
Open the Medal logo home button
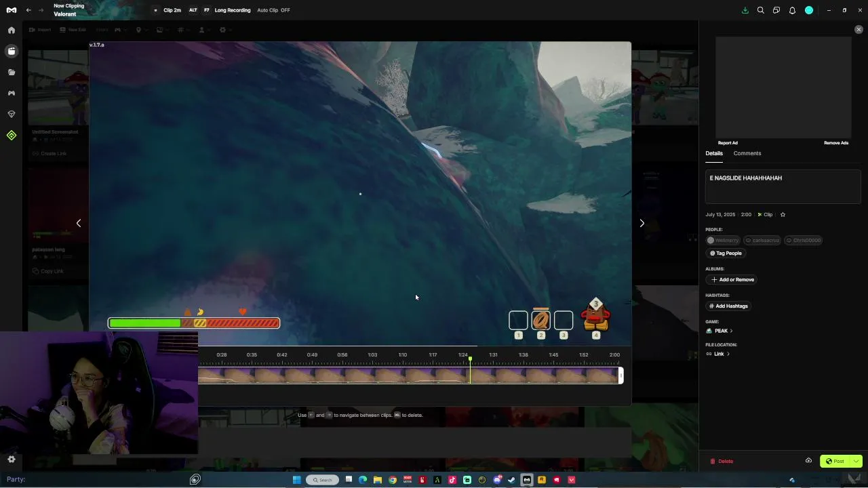12,10
